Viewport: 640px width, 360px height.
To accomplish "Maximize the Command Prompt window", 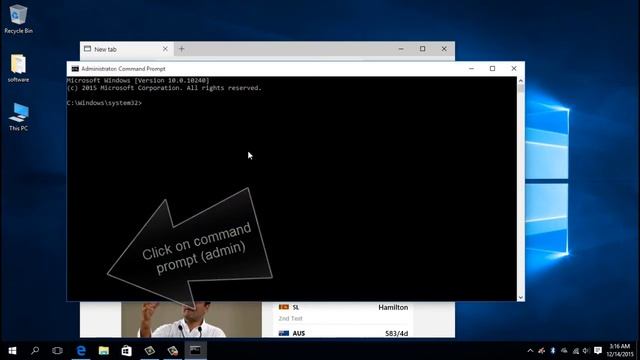I will [x=493, y=69].
